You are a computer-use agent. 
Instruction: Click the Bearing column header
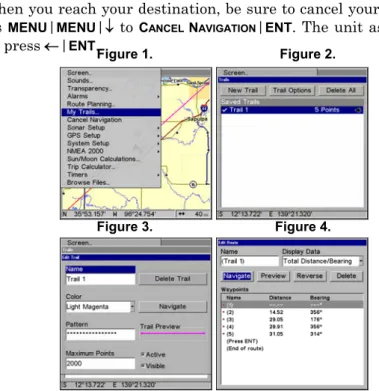click(x=320, y=298)
